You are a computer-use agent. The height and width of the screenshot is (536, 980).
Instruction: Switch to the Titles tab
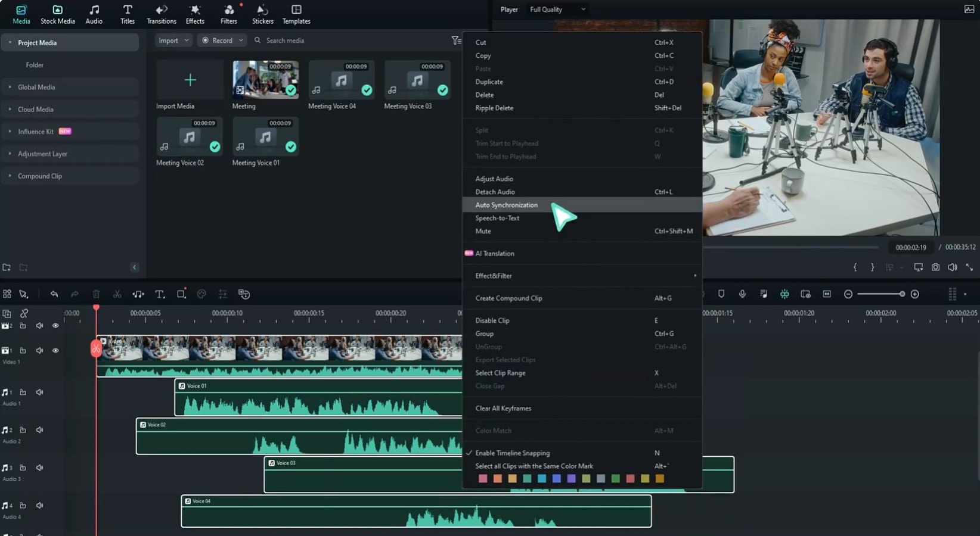click(x=128, y=14)
